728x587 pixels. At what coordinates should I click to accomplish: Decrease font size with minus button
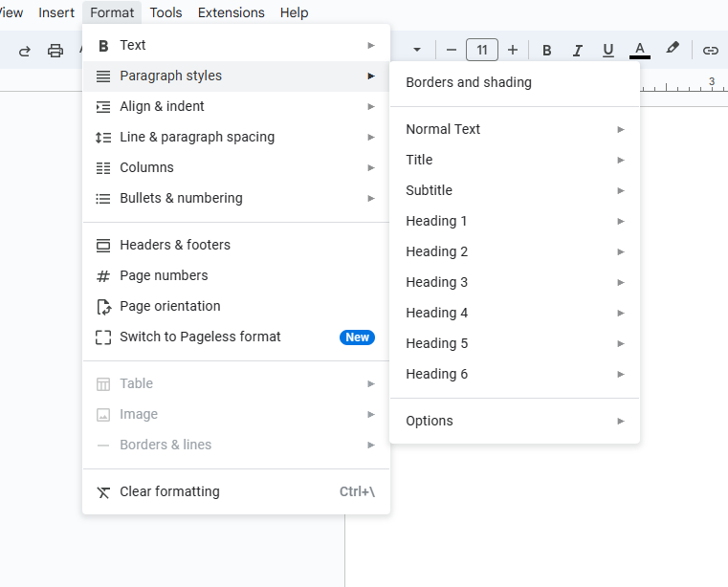(451, 50)
